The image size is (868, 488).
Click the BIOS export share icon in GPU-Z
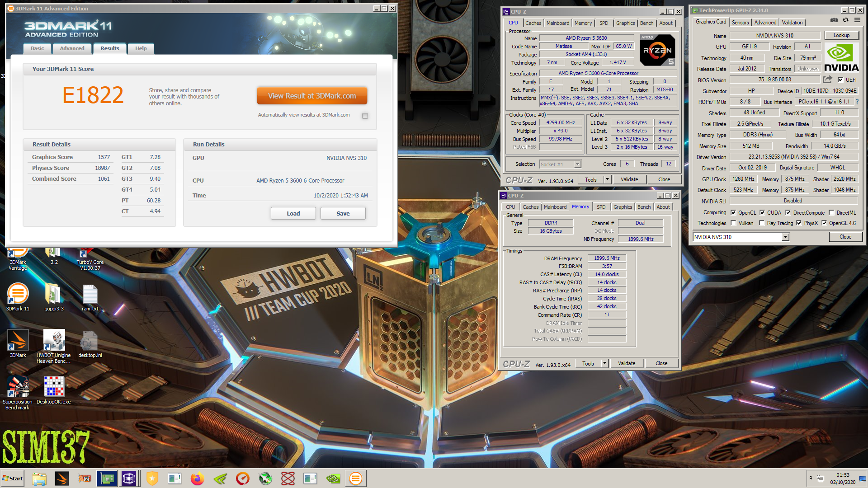point(827,80)
